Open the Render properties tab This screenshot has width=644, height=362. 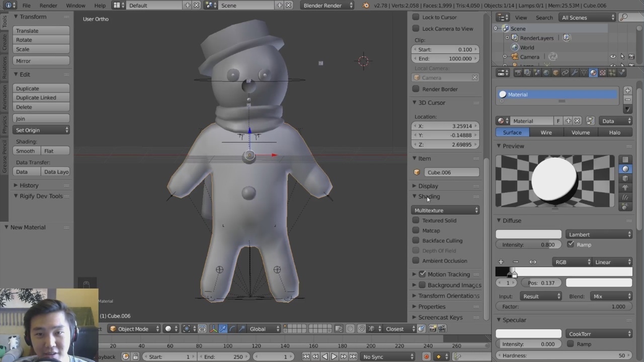pos(518,72)
